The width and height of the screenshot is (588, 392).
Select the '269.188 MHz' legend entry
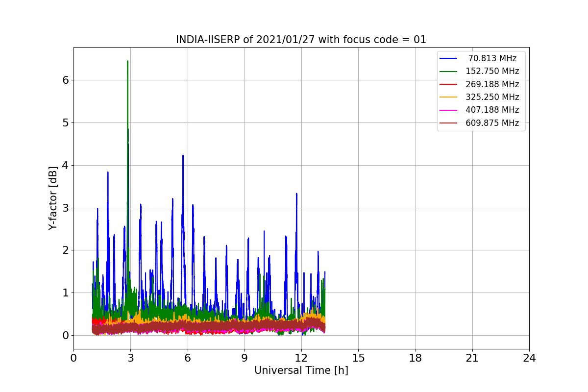click(x=492, y=84)
